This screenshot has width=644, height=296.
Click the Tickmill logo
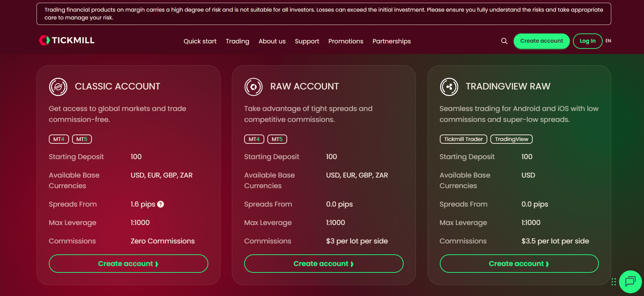coord(67,40)
